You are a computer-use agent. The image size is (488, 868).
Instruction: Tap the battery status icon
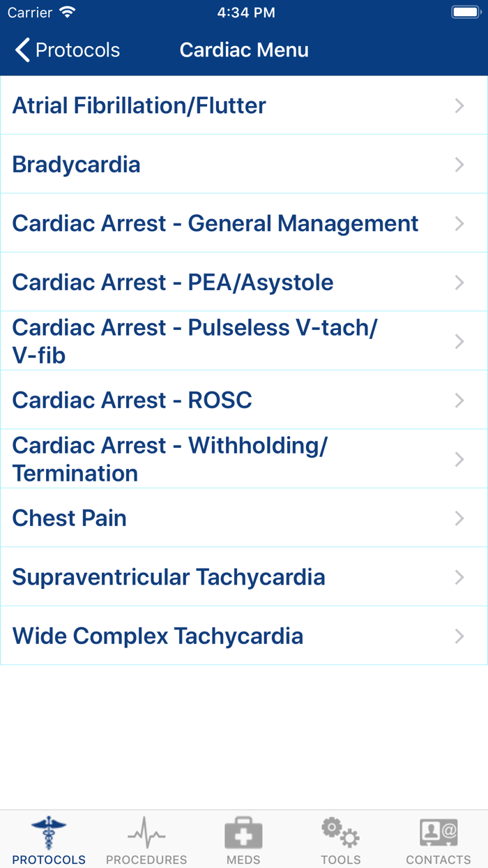465,13
